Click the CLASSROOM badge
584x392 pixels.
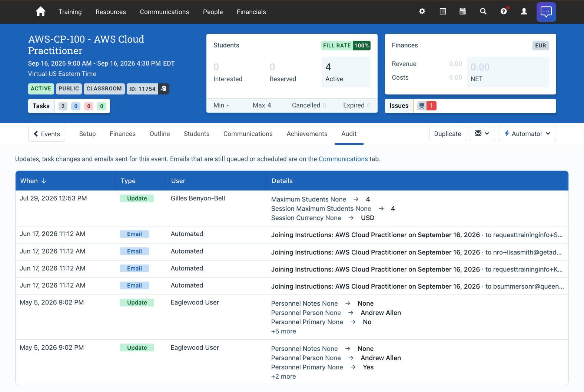[x=104, y=89]
